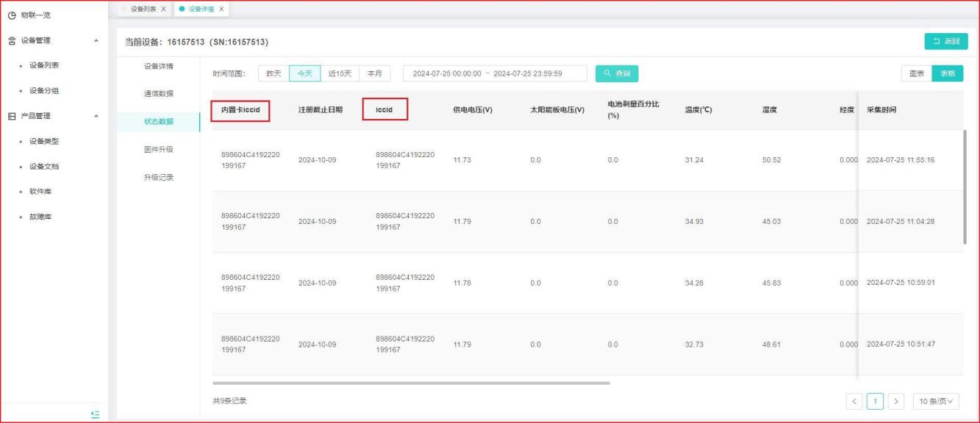Viewport: 980px width, 423px height.
Task: Click the 返回 back button
Action: pyautogui.click(x=945, y=41)
